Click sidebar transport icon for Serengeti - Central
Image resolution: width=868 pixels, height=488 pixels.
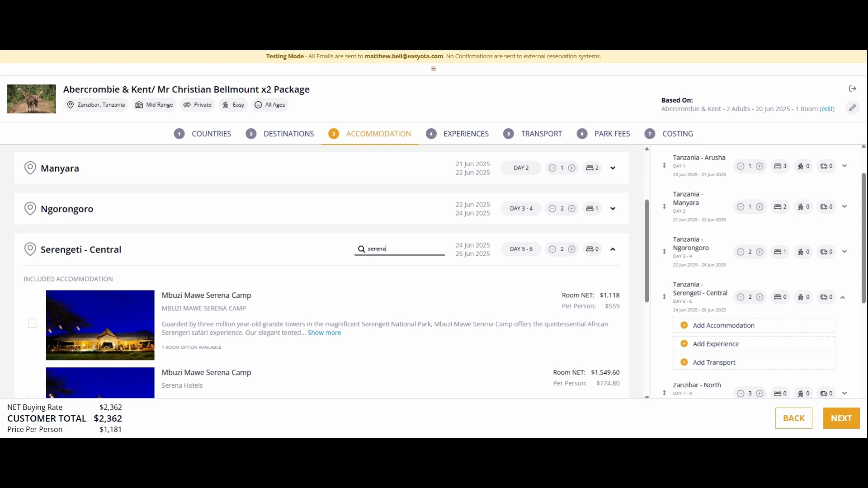click(x=824, y=297)
